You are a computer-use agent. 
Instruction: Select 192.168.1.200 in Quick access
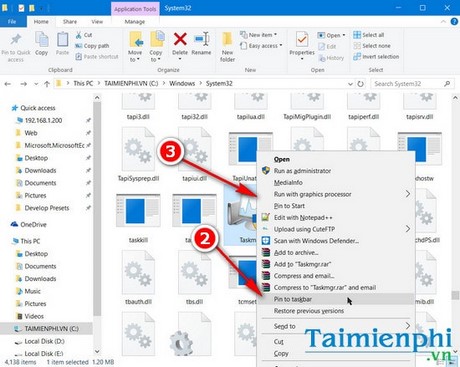(x=43, y=120)
